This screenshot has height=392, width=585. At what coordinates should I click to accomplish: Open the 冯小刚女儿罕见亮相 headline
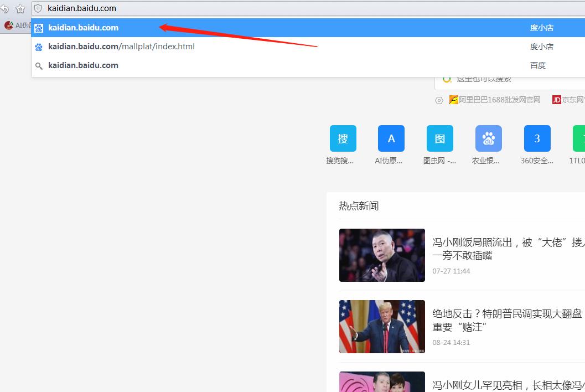click(x=509, y=385)
